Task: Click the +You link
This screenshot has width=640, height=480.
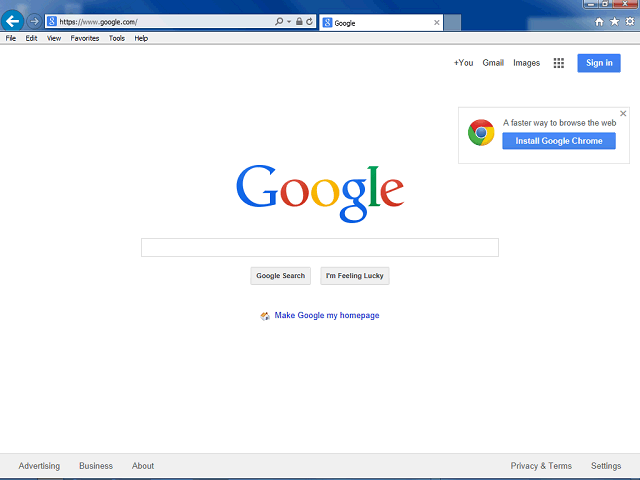Action: tap(463, 63)
